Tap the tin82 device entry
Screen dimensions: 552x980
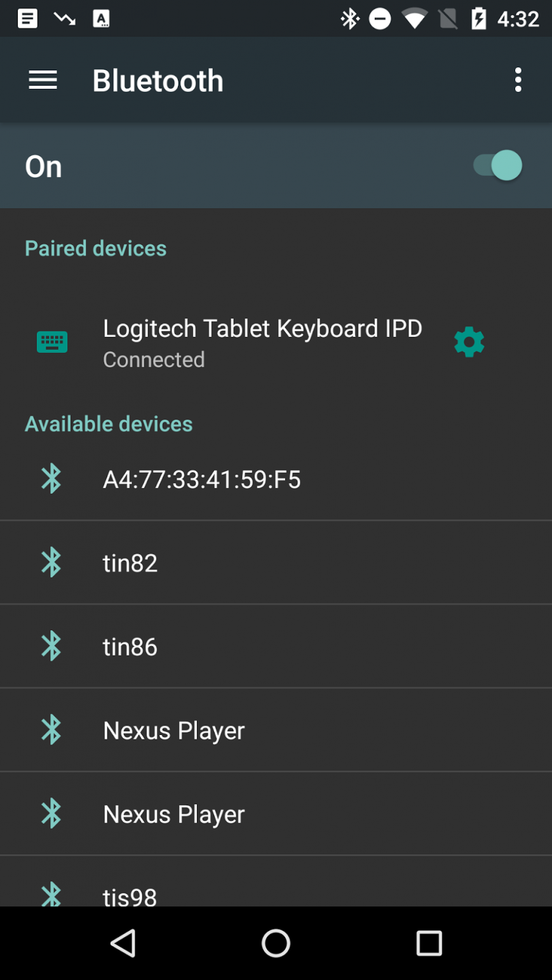[276, 562]
